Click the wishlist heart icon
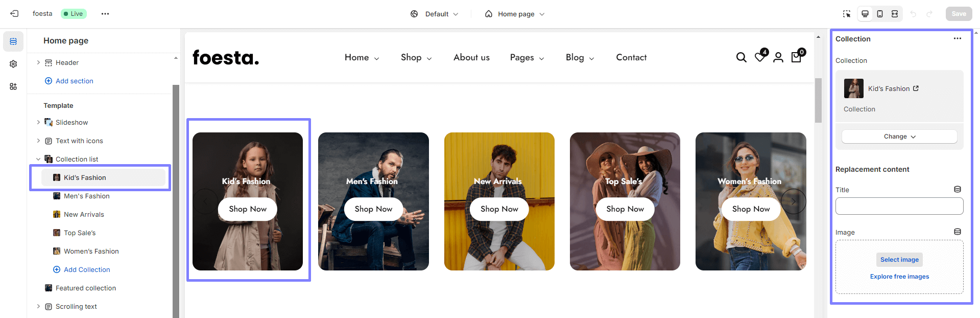The image size is (980, 318). pos(760,57)
